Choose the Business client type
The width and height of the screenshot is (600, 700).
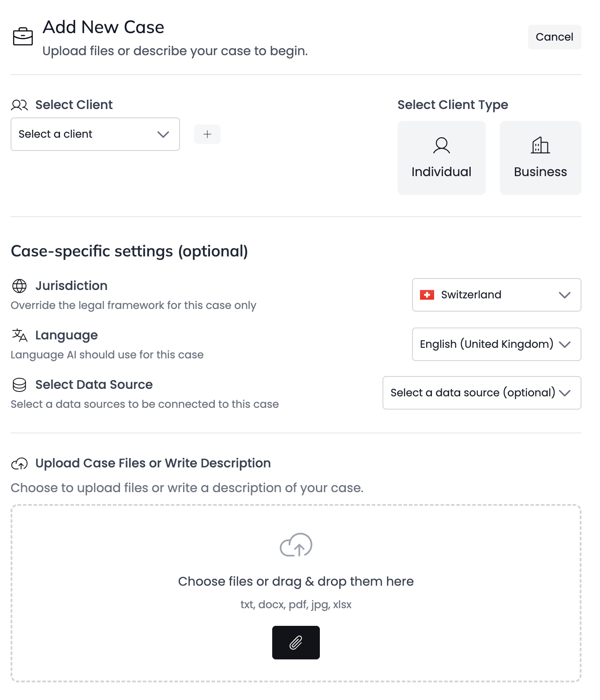540,158
